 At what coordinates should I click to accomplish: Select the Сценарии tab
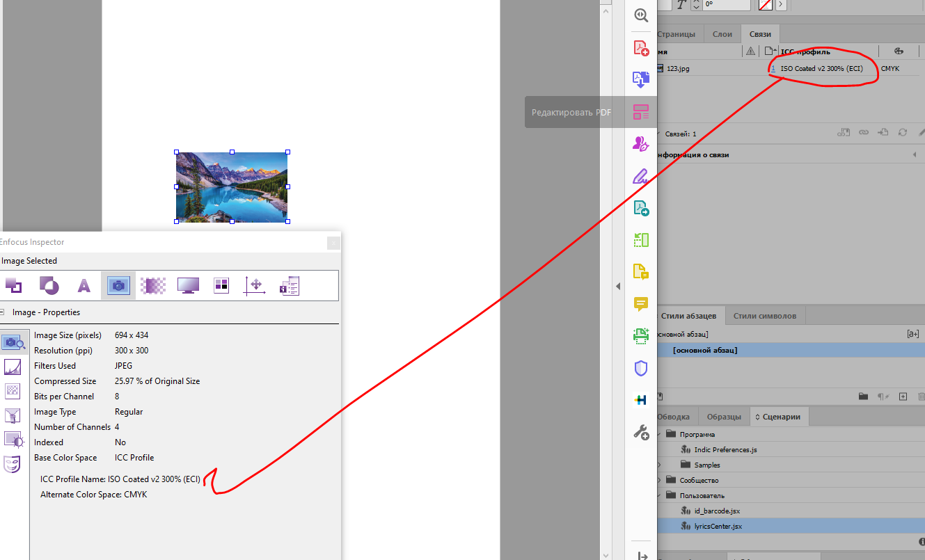pos(780,417)
